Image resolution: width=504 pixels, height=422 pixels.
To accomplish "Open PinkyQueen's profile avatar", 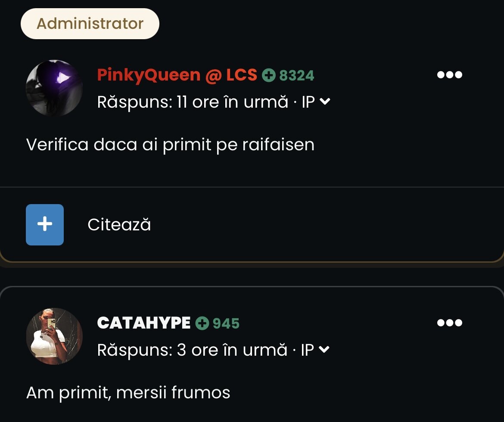I will [54, 88].
